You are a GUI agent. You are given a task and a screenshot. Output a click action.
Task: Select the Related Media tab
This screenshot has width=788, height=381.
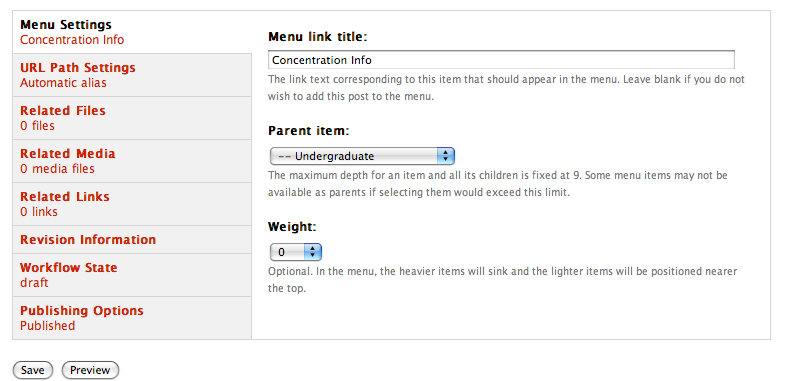pos(132,161)
